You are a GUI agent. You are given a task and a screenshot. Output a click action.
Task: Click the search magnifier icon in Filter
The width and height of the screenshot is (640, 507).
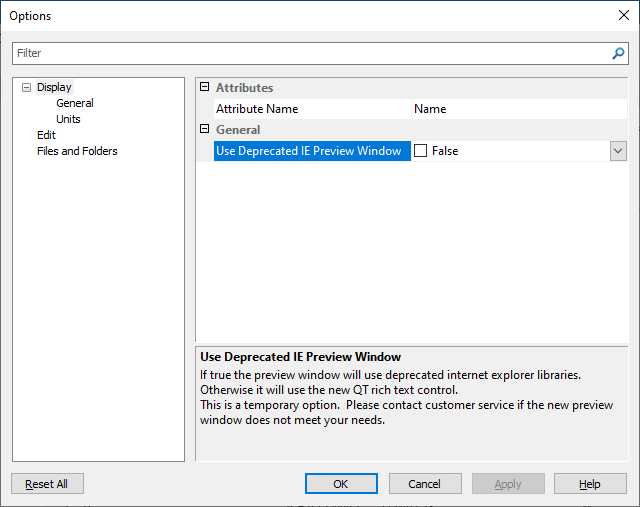[618, 53]
